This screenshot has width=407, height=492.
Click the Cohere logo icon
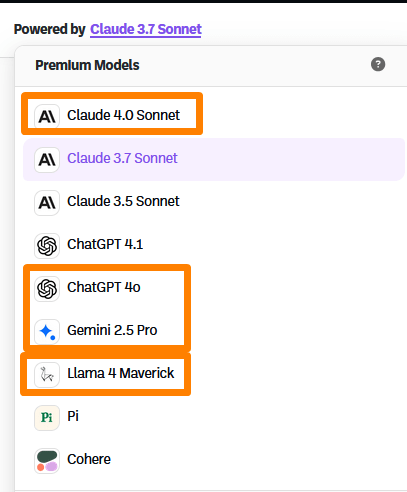tap(47, 460)
